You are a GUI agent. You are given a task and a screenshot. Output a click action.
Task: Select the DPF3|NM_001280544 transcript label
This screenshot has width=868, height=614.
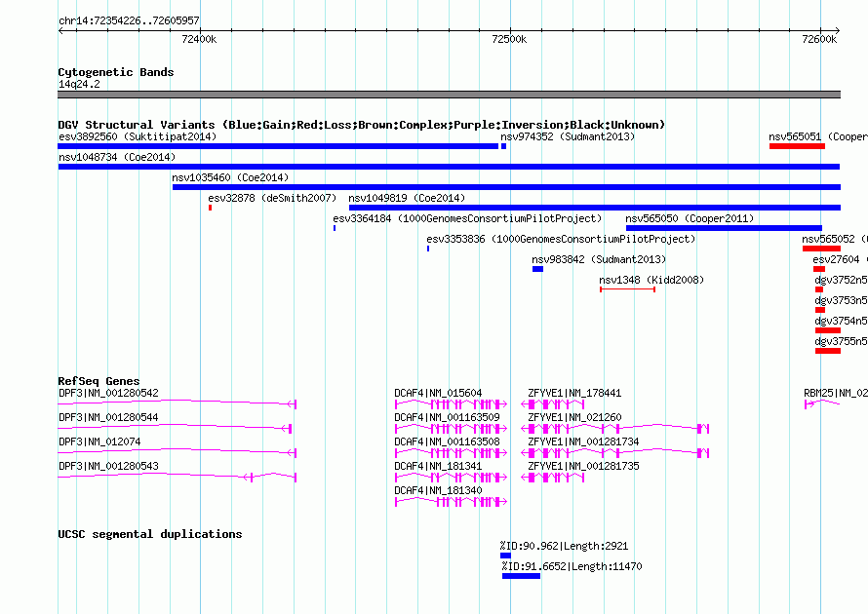click(x=108, y=418)
